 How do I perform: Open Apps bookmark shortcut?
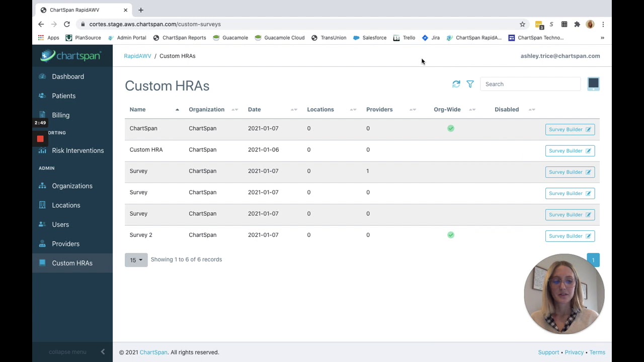pyautogui.click(x=49, y=38)
